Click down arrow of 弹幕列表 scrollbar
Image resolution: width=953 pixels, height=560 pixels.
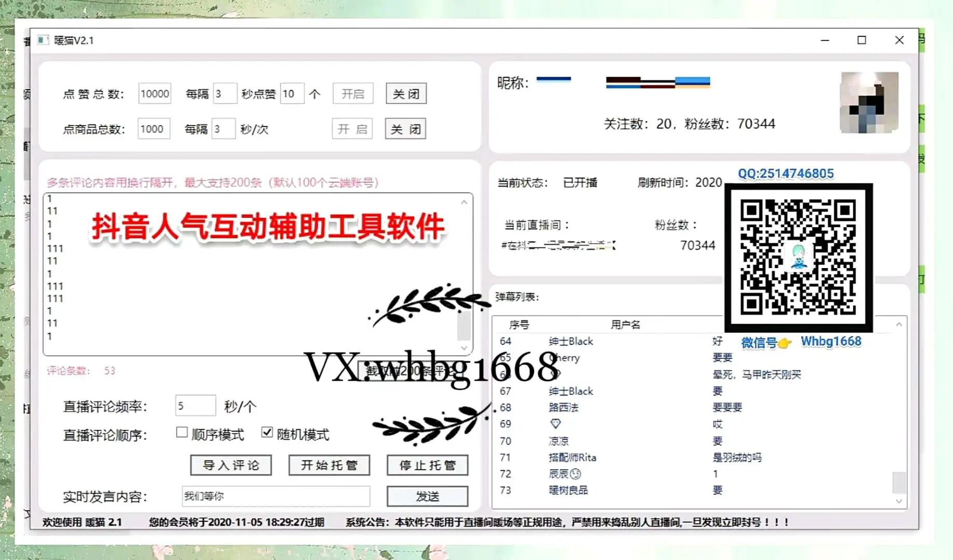899,501
